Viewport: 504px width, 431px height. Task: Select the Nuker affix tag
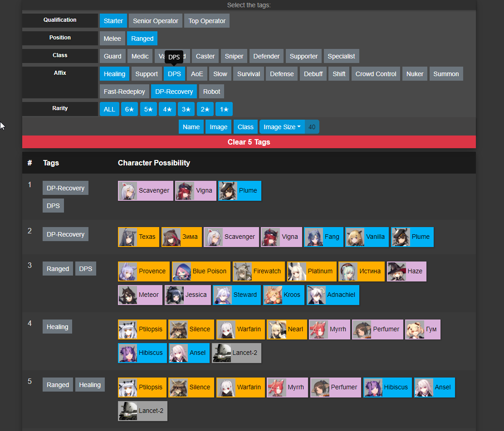415,74
